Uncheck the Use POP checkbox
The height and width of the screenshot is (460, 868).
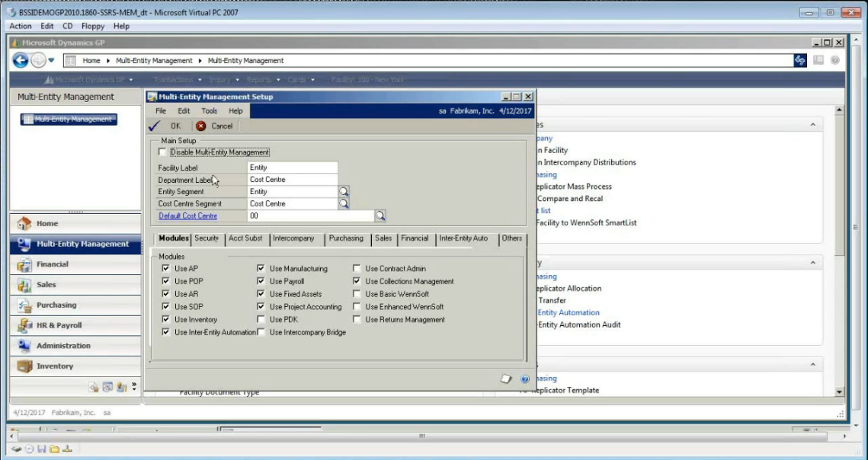(x=165, y=281)
